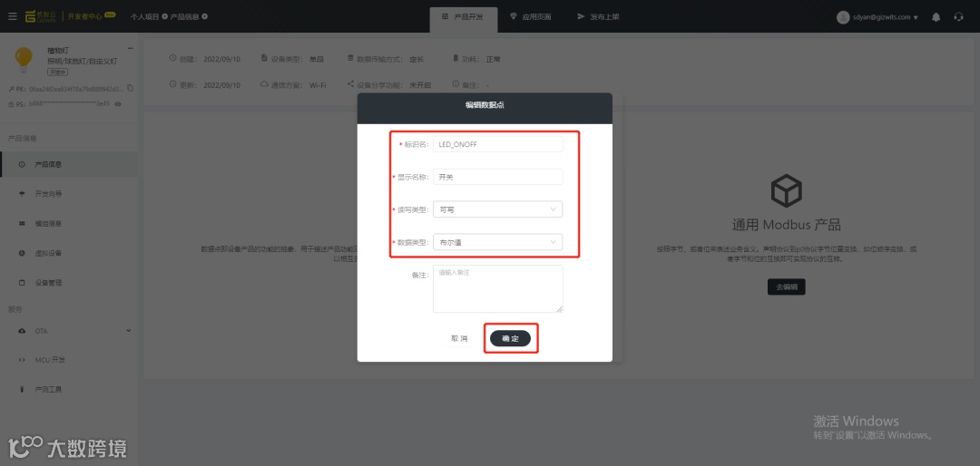Click the MCU 开发 code icon
This screenshot has height=466, width=980.
(22, 360)
